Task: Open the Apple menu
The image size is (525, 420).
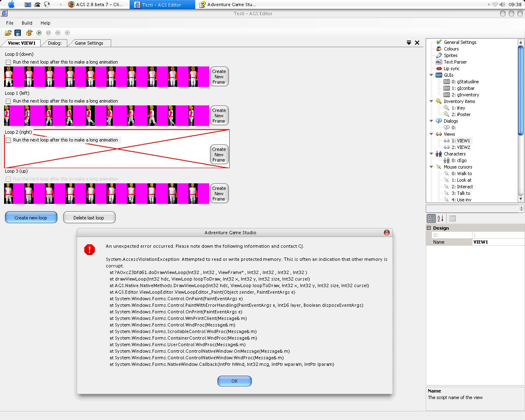Action: [x=11, y=5]
